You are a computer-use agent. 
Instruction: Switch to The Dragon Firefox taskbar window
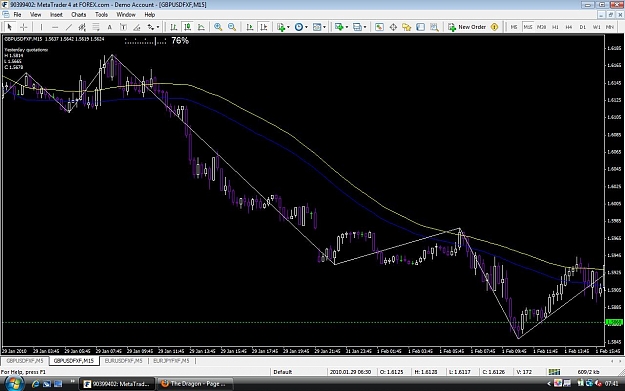pyautogui.click(x=194, y=384)
